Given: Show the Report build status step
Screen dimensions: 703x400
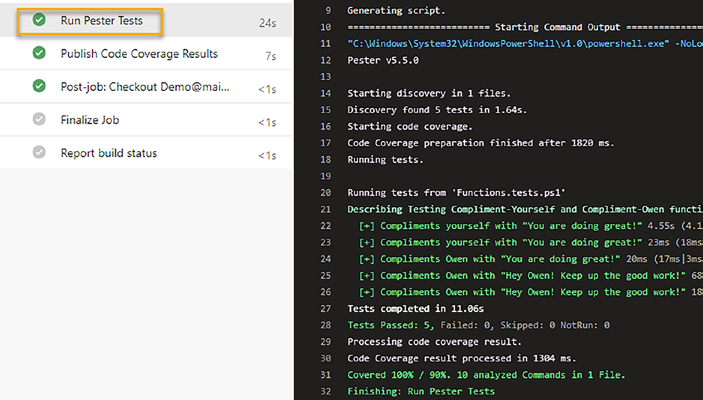Looking at the screenshot, I should tap(108, 153).
